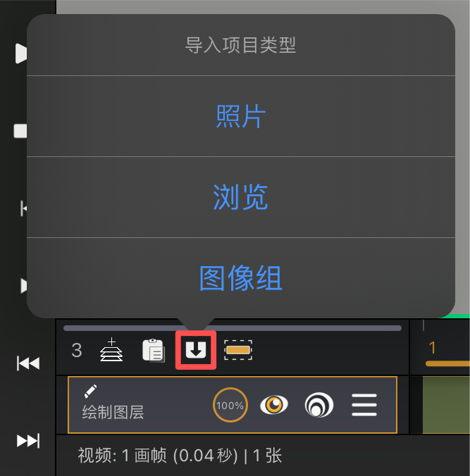Viewport: 470px width, 476px height.
Task: Click the import icon with down arrow
Action: pyautogui.click(x=196, y=350)
